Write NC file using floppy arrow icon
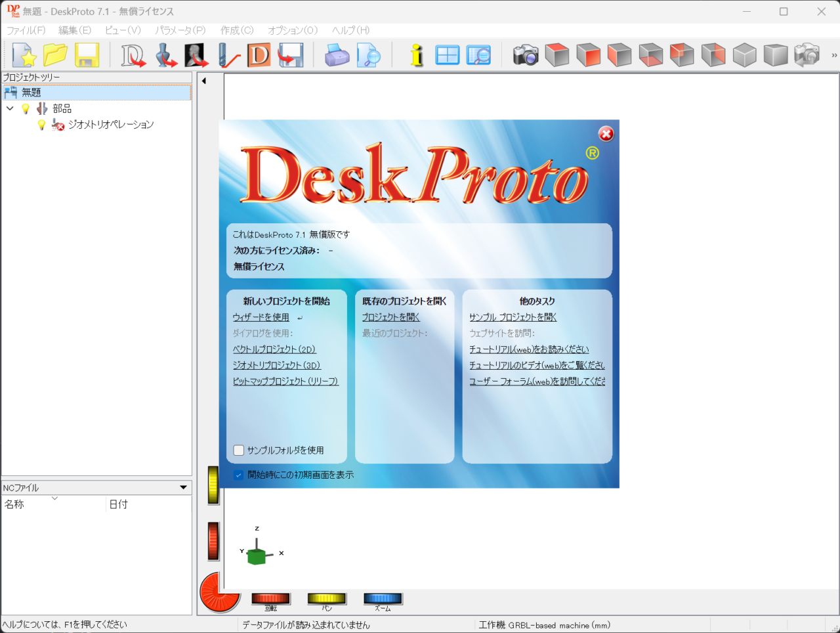Viewport: 840px width, 633px height. click(x=291, y=55)
